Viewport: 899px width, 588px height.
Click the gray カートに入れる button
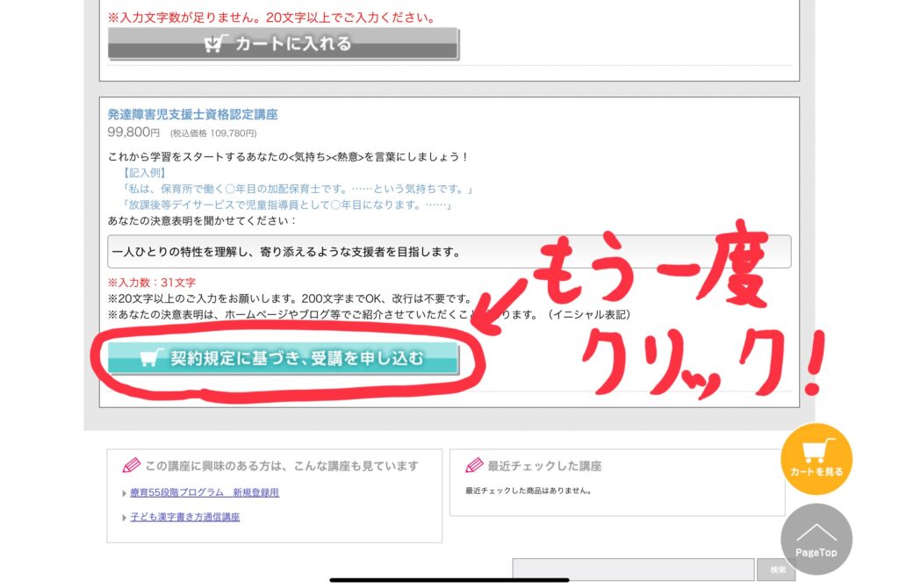283,44
